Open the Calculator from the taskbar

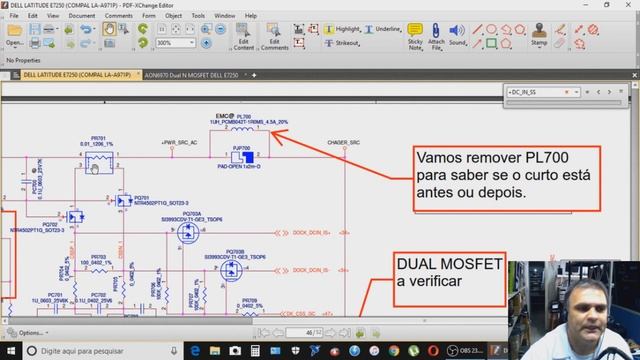point(255,351)
